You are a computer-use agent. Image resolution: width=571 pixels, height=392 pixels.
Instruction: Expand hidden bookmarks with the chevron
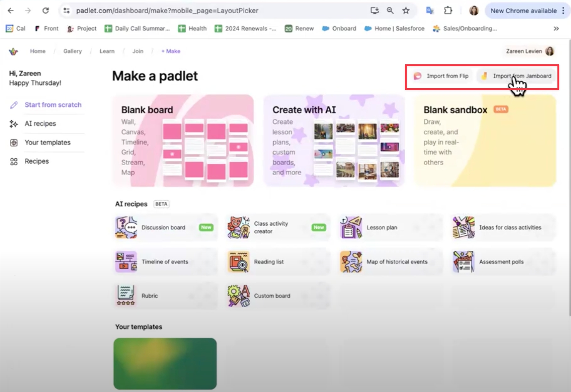pyautogui.click(x=556, y=28)
